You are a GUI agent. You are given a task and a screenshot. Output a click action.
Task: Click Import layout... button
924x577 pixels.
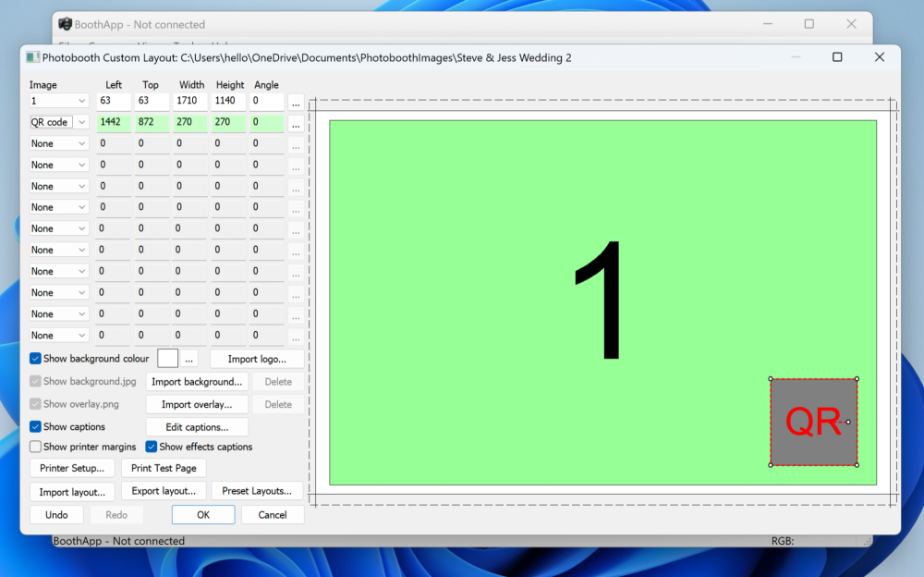(72, 491)
